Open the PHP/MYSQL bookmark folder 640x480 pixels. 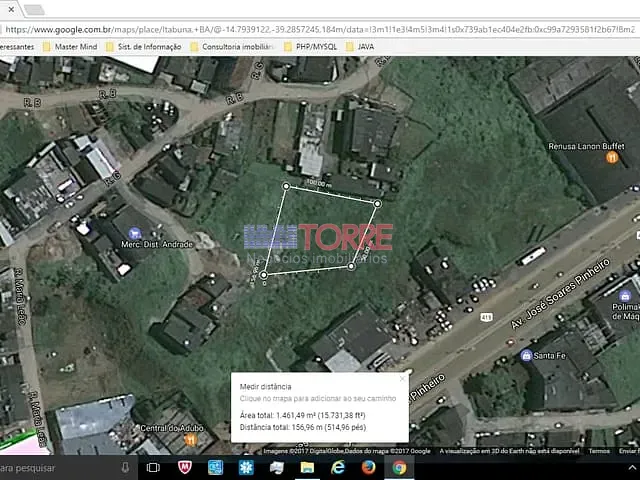[311, 47]
